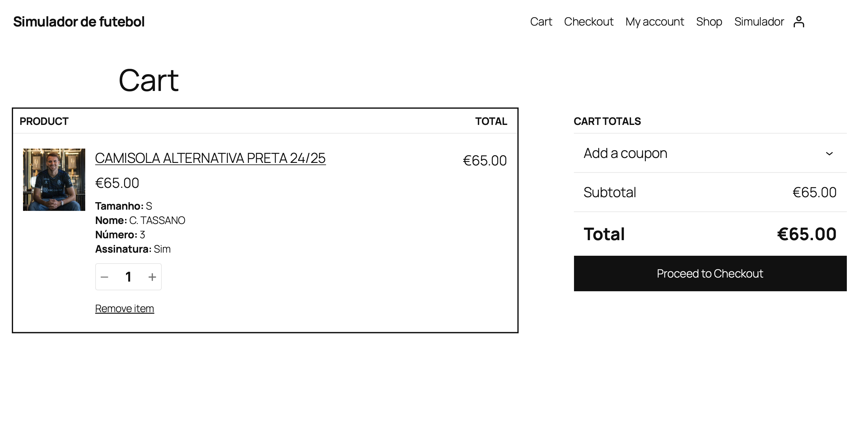
Task: Click the Subtotal amount in cart totals
Action: click(814, 193)
